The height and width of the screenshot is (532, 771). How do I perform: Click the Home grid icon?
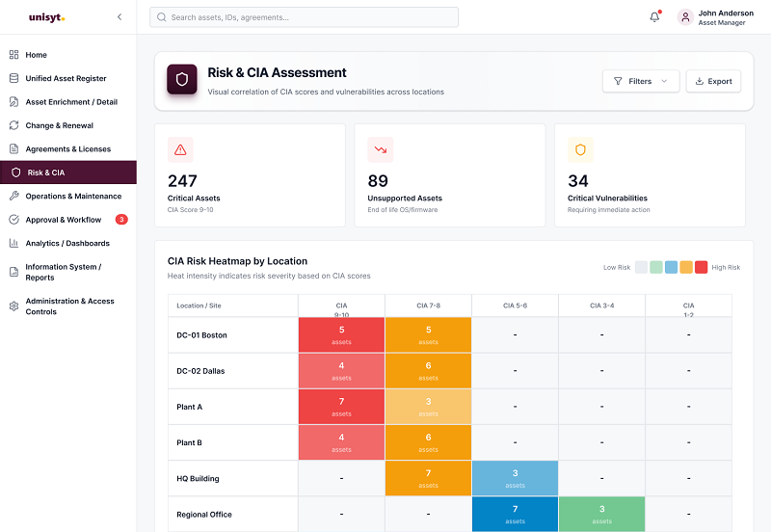13,55
